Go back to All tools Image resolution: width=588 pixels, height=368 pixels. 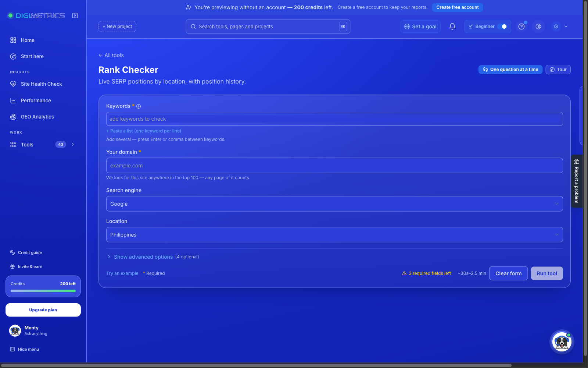(111, 55)
